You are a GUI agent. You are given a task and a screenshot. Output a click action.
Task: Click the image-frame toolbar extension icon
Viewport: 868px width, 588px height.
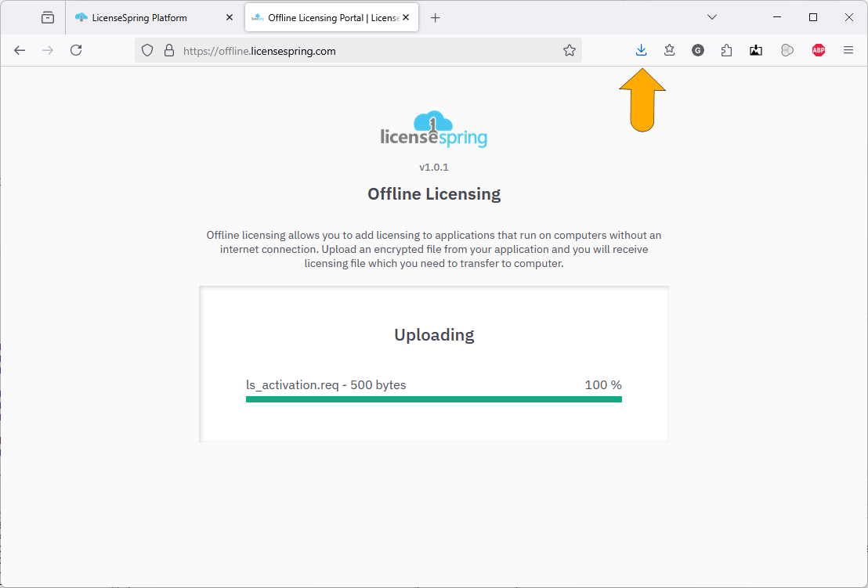point(756,51)
